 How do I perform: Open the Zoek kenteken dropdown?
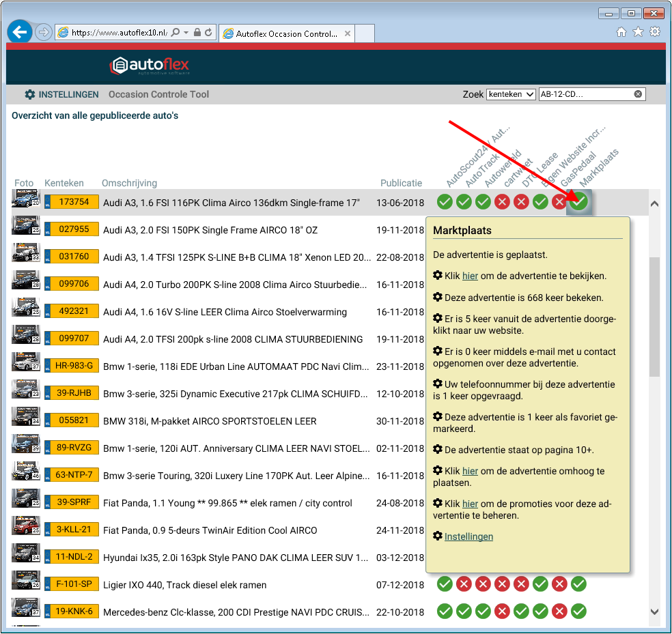pos(511,94)
